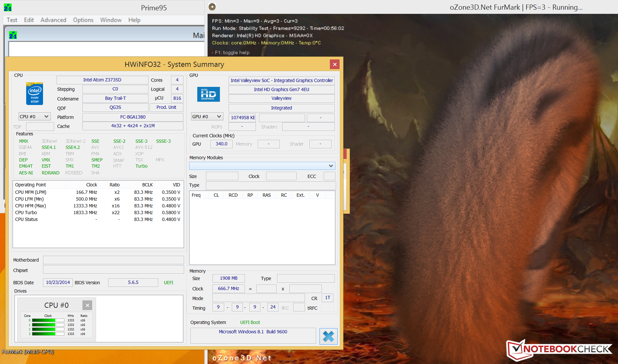Click the BIOS Version field 5.6.5
The image size is (618, 364).
(133, 283)
